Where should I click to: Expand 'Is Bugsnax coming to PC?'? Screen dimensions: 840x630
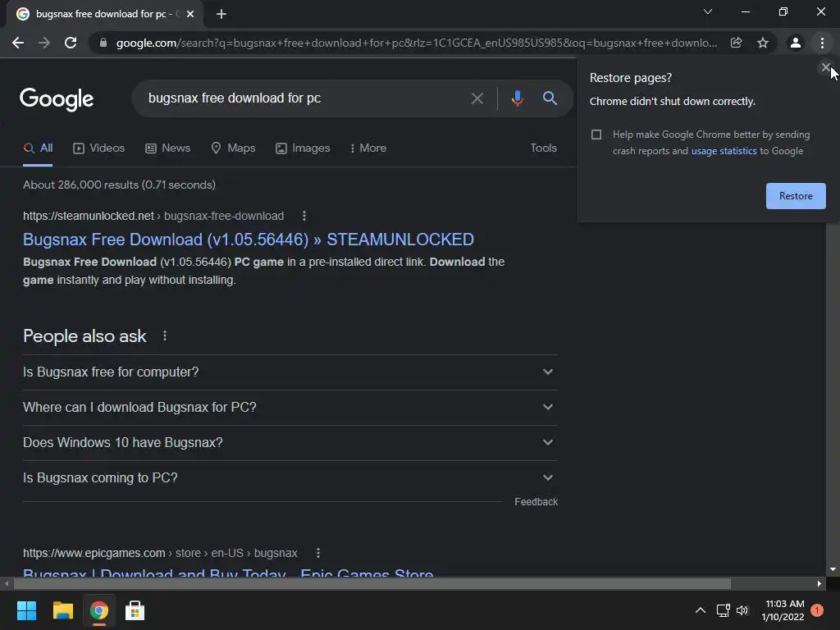(x=290, y=478)
